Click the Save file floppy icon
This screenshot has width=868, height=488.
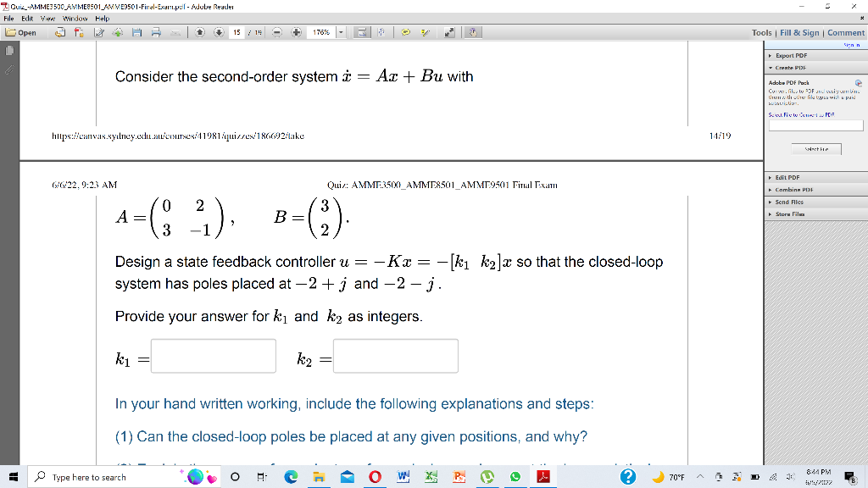click(136, 33)
